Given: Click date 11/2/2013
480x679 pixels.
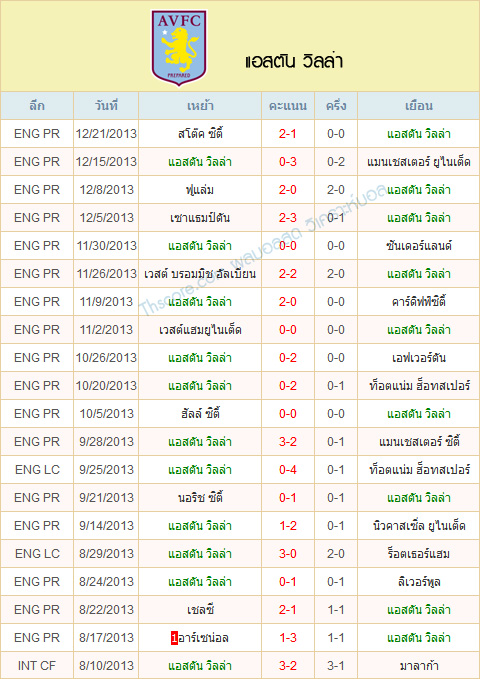Looking at the screenshot, I should (x=106, y=330).
